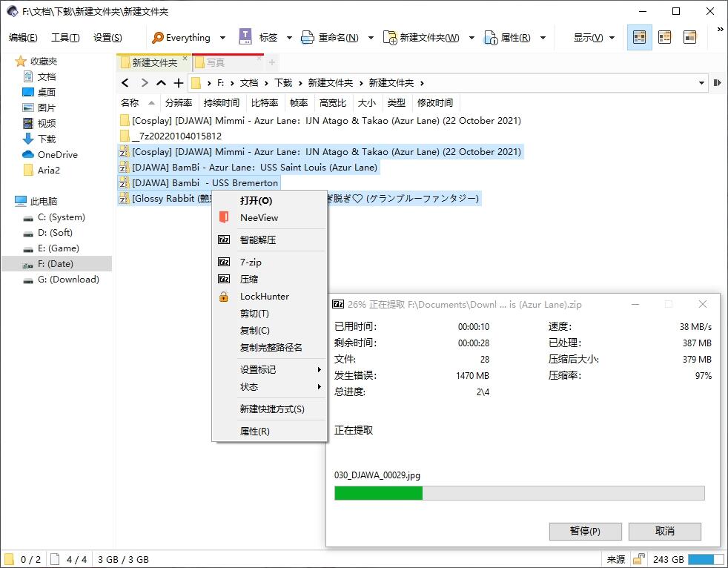Click the 重命名 rename toolbar icon
Screen dimensions: 728x568
pos(308,38)
